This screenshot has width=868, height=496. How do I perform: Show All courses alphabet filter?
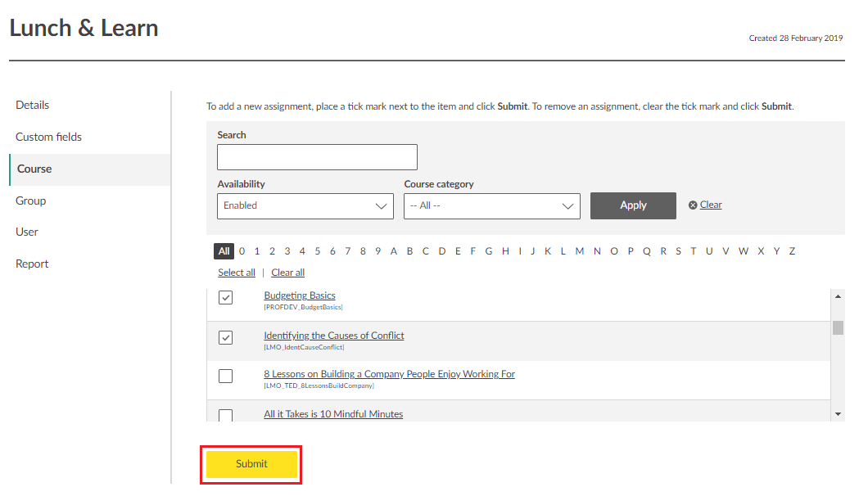point(224,251)
